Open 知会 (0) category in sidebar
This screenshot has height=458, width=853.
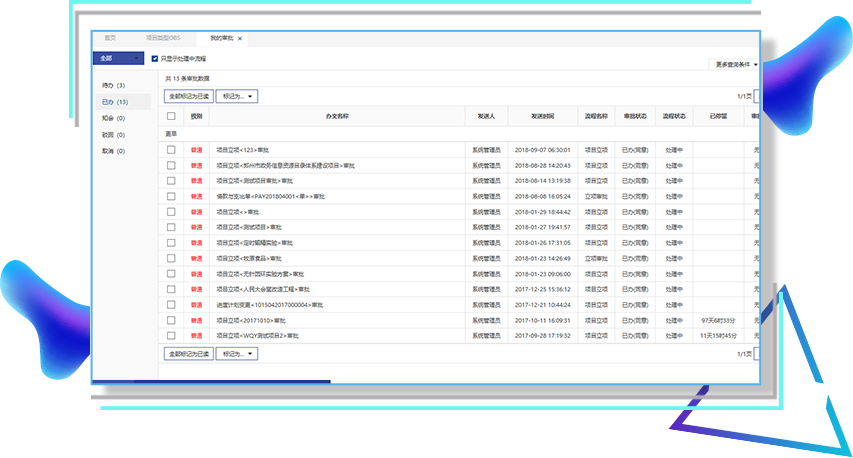pyautogui.click(x=113, y=118)
